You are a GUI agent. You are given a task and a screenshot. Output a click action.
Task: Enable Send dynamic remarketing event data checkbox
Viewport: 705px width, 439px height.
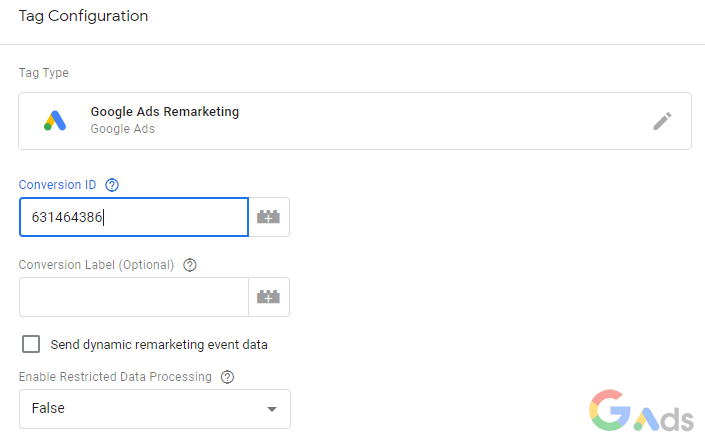pyautogui.click(x=31, y=344)
